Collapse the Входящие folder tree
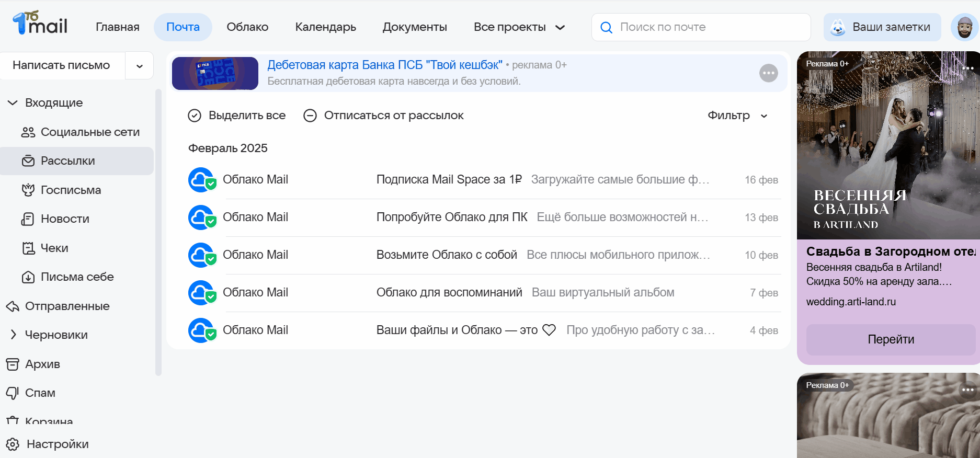 pos(13,103)
